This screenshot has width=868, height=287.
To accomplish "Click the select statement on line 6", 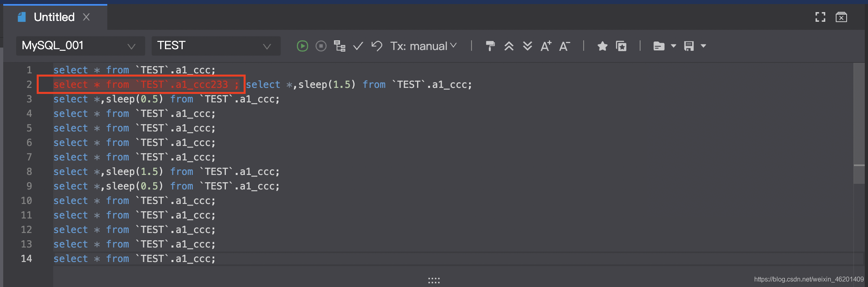I will 134,143.
